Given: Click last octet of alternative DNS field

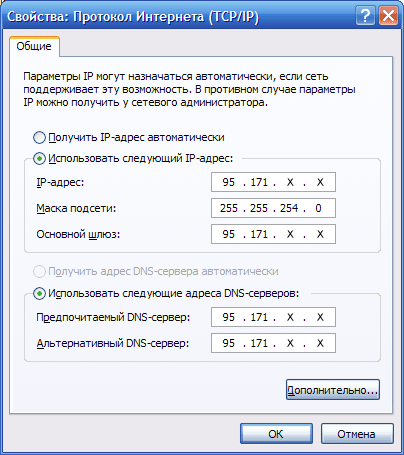Looking at the screenshot, I should point(320,343).
